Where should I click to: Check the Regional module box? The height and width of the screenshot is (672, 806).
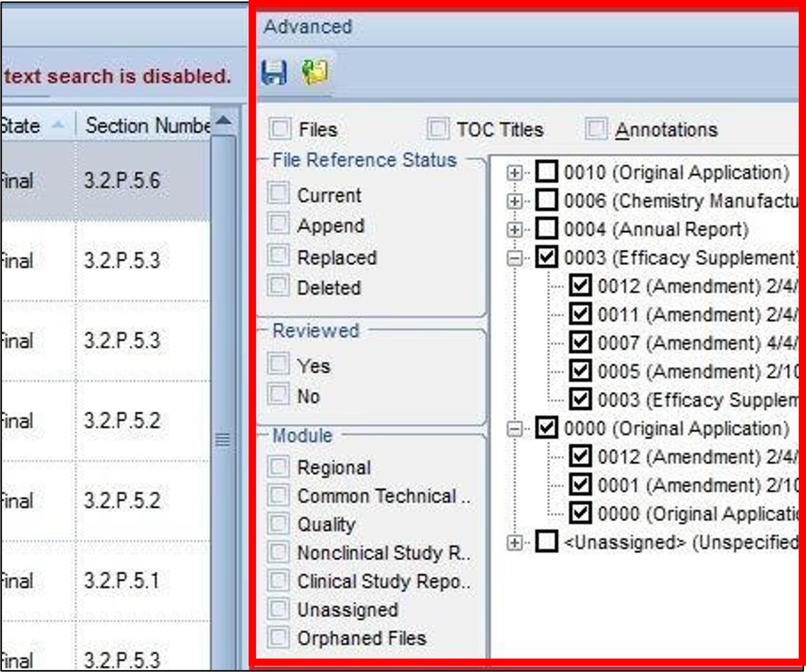279,467
